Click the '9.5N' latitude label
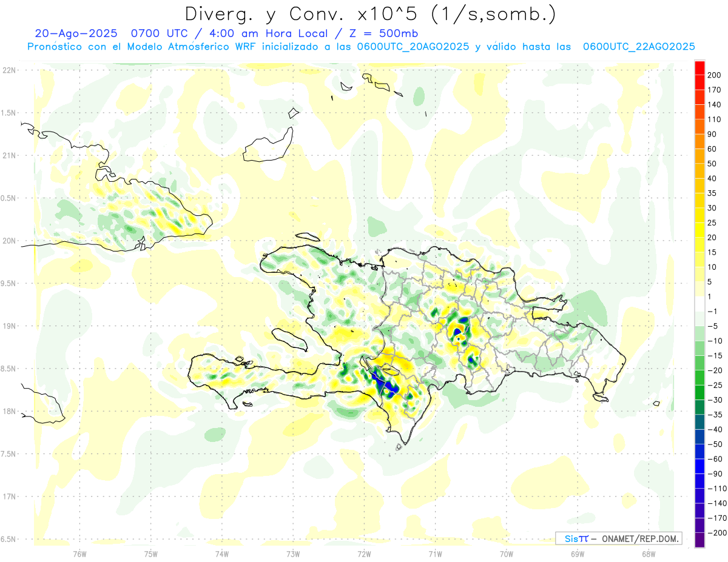 coord(8,283)
